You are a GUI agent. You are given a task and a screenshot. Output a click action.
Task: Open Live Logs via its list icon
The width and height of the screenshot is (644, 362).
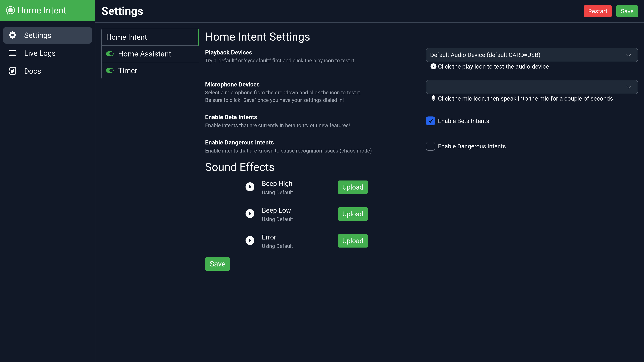[x=12, y=53]
